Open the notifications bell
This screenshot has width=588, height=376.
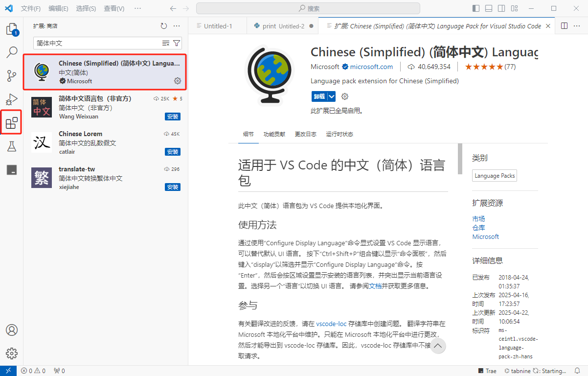tap(578, 371)
